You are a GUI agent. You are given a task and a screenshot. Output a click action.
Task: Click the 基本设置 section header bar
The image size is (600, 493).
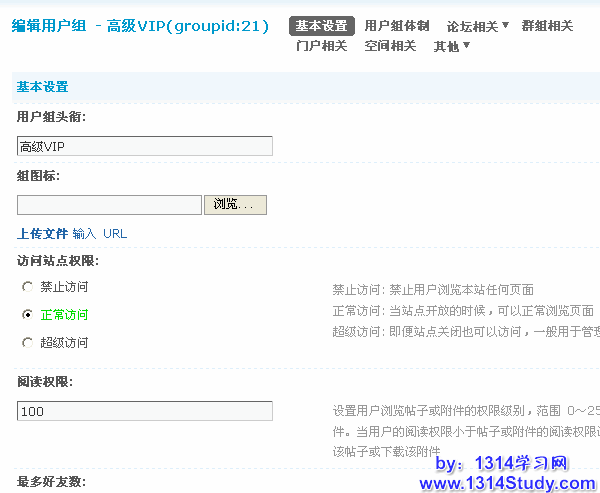pyautogui.click(x=300, y=88)
